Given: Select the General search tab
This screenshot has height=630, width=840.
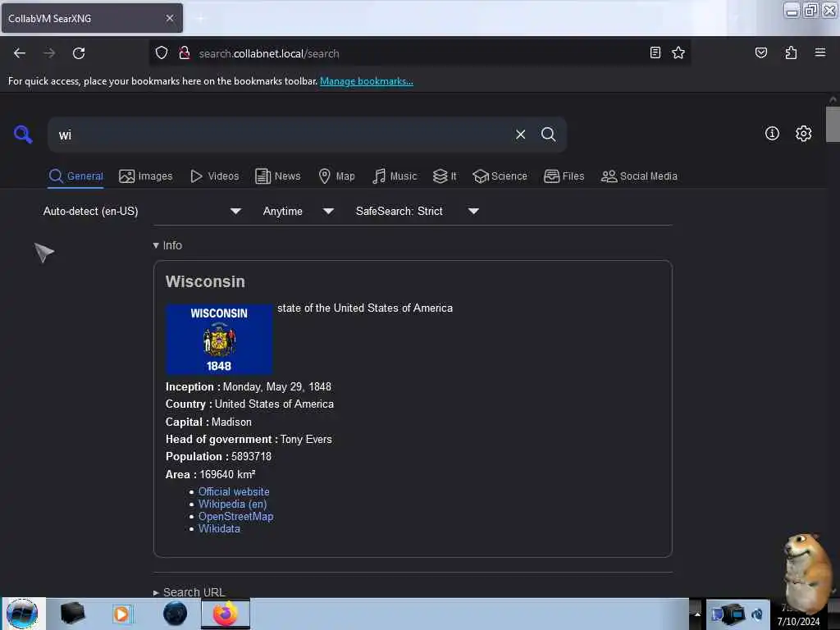Looking at the screenshot, I should pos(76,176).
